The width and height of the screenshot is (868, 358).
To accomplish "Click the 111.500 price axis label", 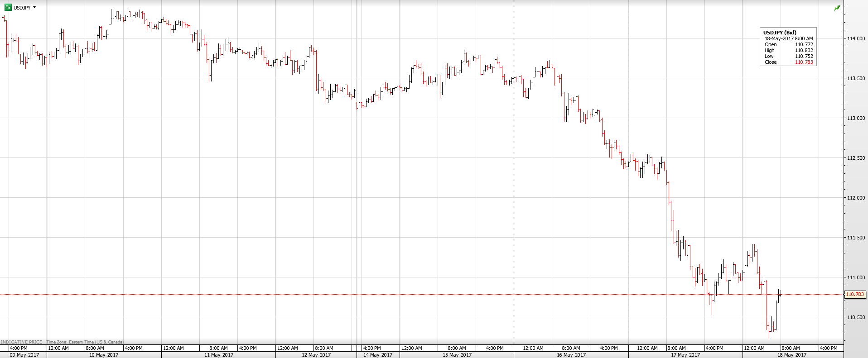I will click(x=856, y=238).
